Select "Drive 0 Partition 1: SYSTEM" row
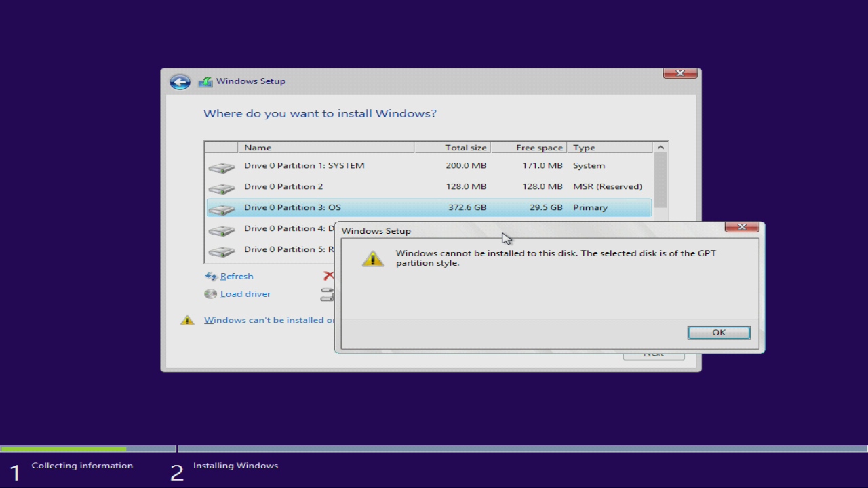The width and height of the screenshot is (868, 488). (429, 165)
